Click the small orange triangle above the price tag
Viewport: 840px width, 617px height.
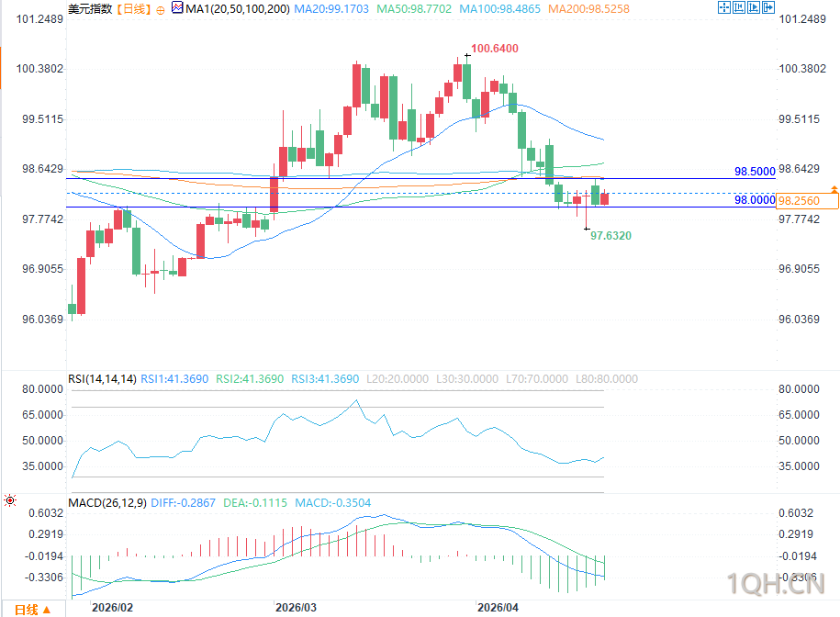click(x=834, y=189)
